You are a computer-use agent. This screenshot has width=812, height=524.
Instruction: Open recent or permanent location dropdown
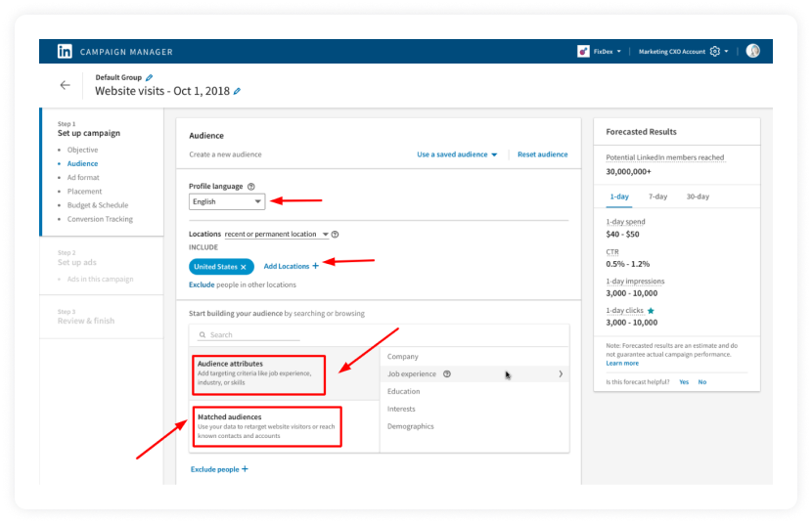[277, 235]
